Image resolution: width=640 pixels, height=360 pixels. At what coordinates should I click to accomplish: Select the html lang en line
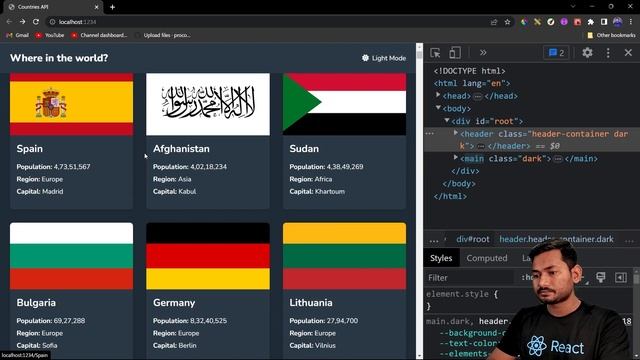coord(472,83)
